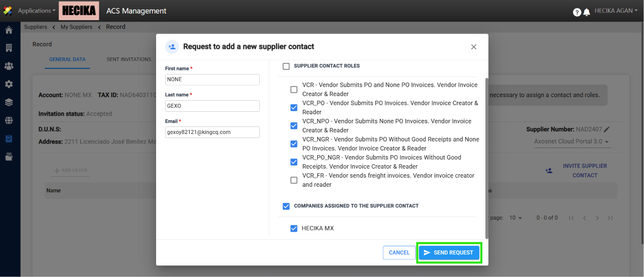
Task: Edit supplier number with pencil icon
Action: [607, 129]
